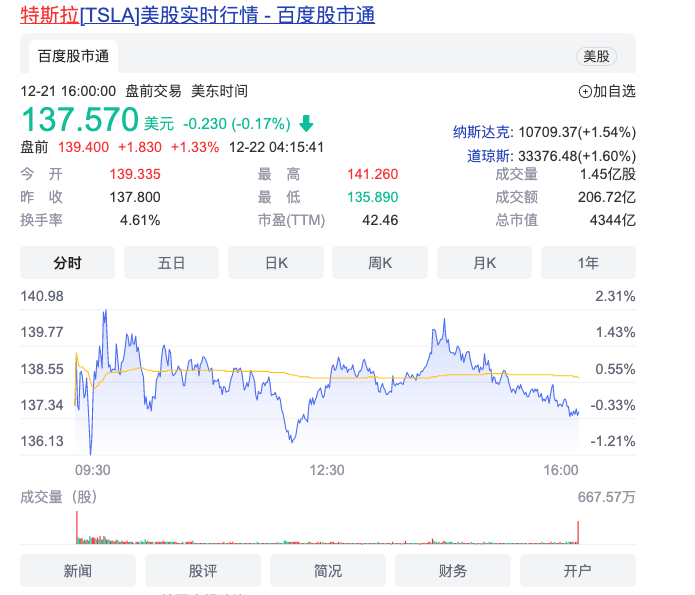This screenshot has width=695, height=595.
Task: Click the 12:30 time axis label
Action: click(x=327, y=470)
